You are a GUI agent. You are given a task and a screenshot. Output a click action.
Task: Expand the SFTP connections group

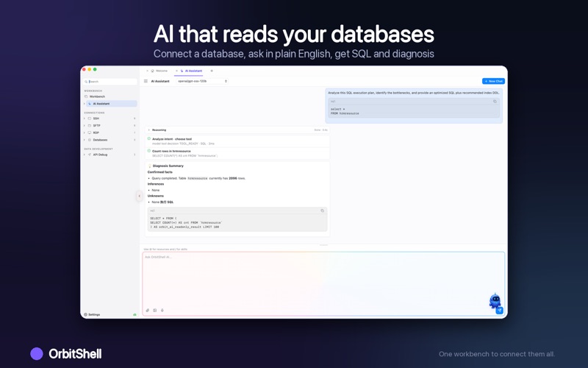pyautogui.click(x=84, y=125)
